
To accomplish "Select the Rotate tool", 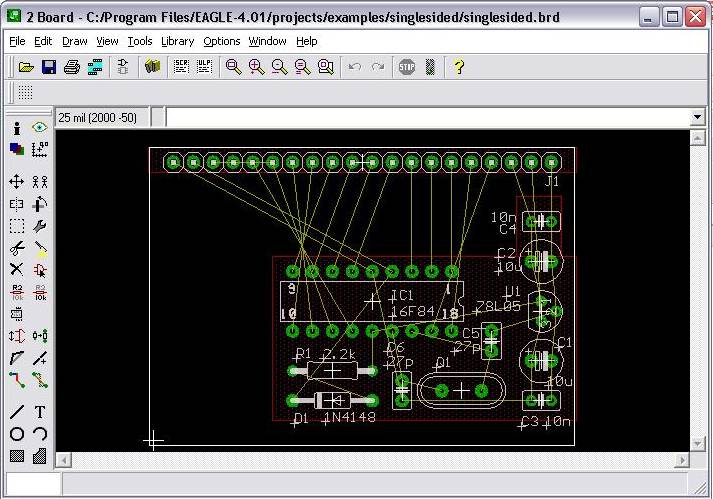I will (x=40, y=204).
